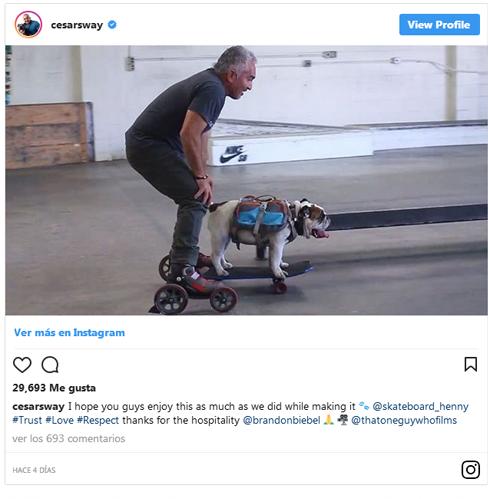Image resolution: width=488 pixels, height=499 pixels.
Task: Open the #Love hashtag
Action: tap(59, 420)
